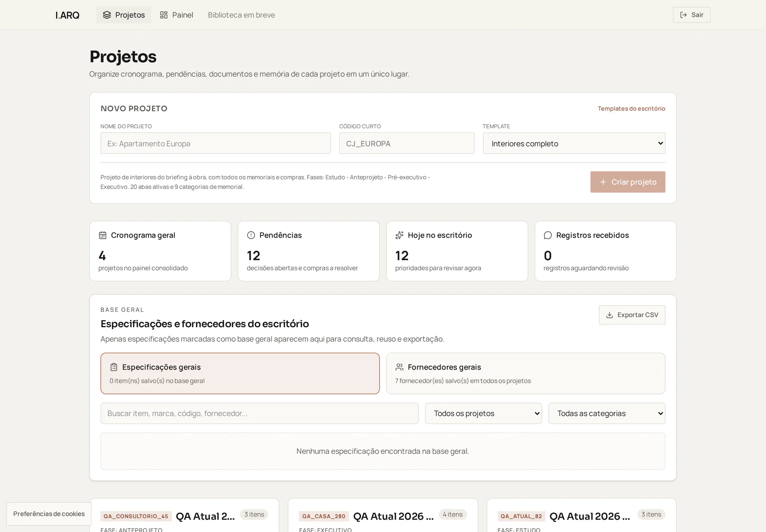This screenshot has height=532, width=766.
Task: Export data with Exportar CSV button
Action: 632,315
